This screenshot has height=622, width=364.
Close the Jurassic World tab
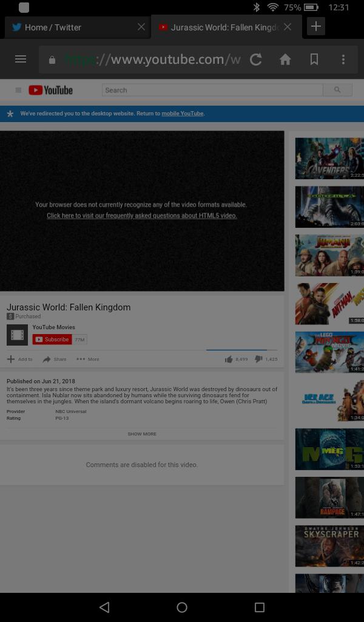pos(288,27)
